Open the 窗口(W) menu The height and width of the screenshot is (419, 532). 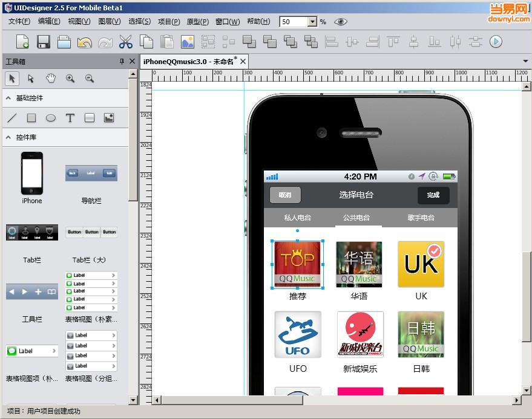pos(228,22)
